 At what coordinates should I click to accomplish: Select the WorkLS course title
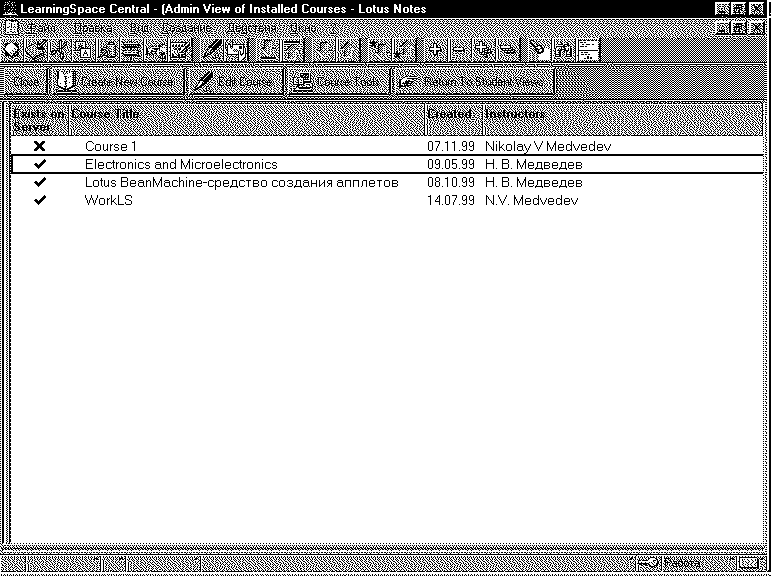109,200
